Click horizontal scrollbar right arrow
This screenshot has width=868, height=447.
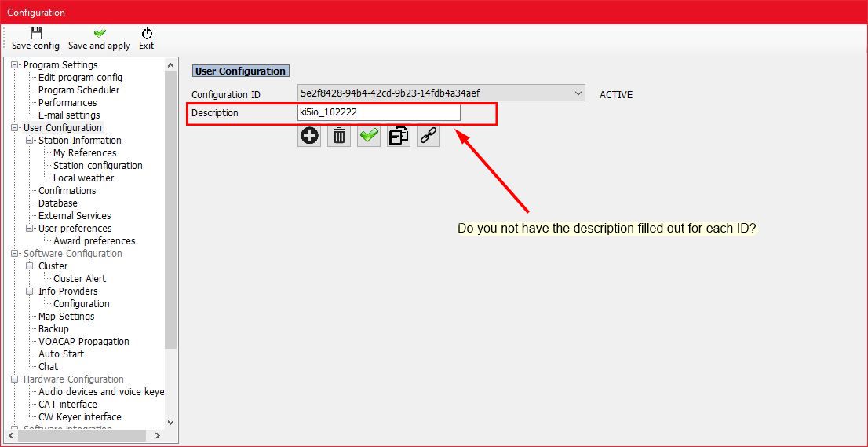(x=158, y=436)
